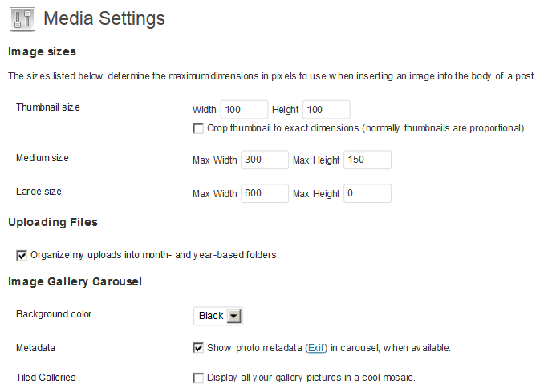Click the Media Settings page title
Viewport: 548px width, 392px height.
(104, 18)
